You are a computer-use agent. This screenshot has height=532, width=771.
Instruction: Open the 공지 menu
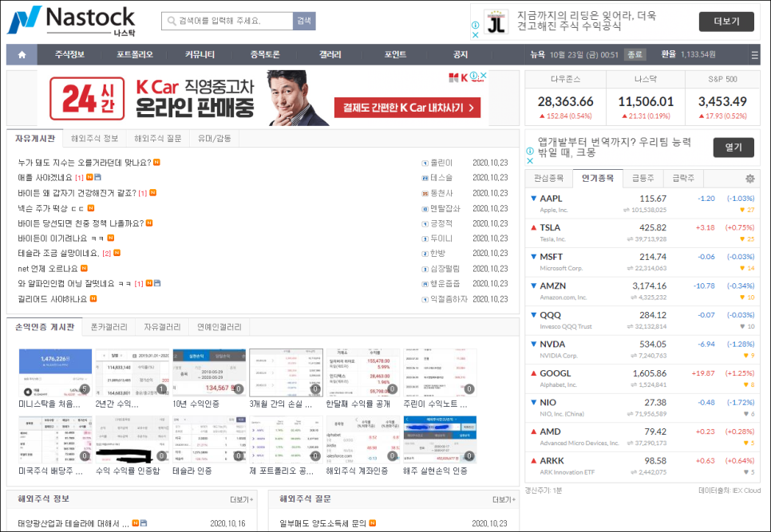tap(461, 54)
